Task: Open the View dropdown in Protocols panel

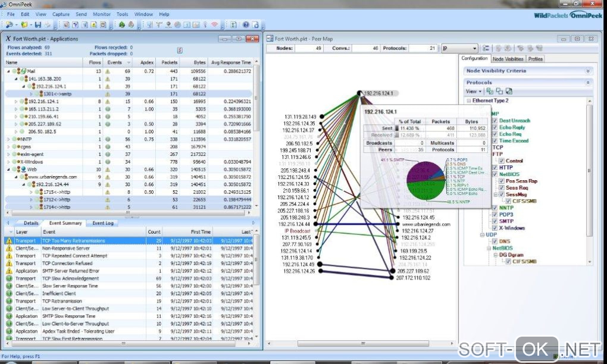Action: click(474, 91)
